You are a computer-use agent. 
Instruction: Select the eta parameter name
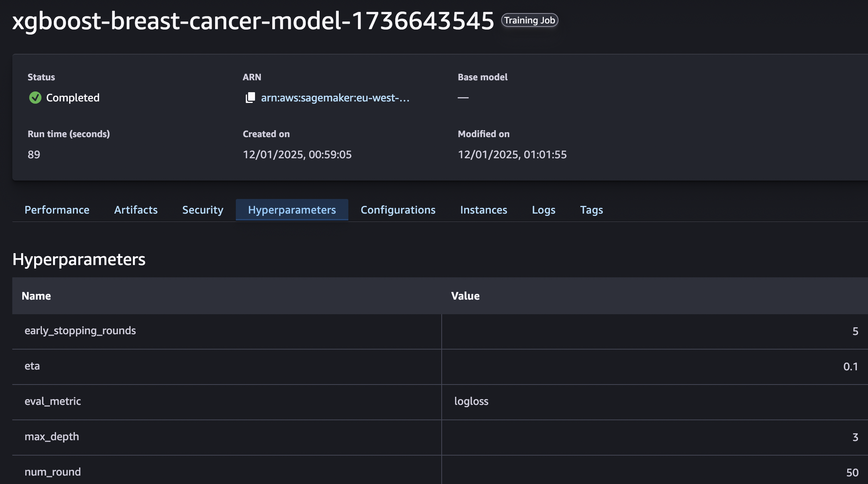pyautogui.click(x=32, y=366)
